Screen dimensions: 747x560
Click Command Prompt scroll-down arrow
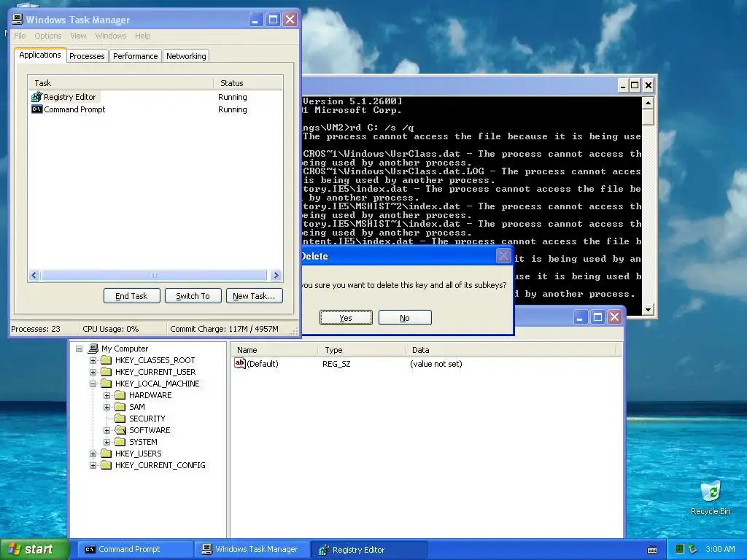(x=648, y=309)
